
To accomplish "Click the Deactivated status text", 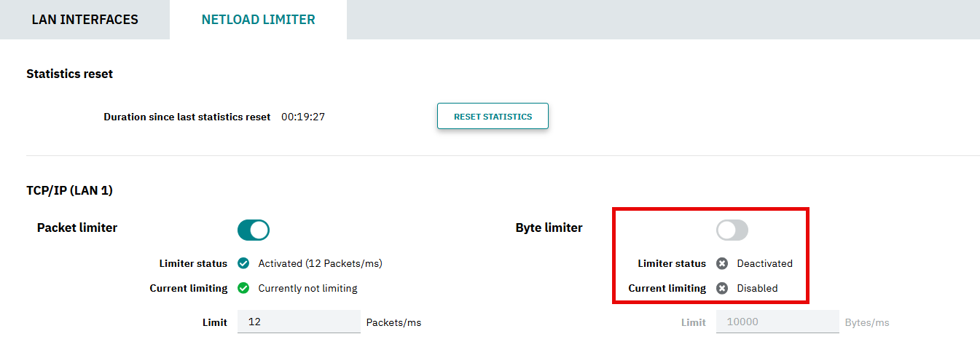I will point(764,263).
